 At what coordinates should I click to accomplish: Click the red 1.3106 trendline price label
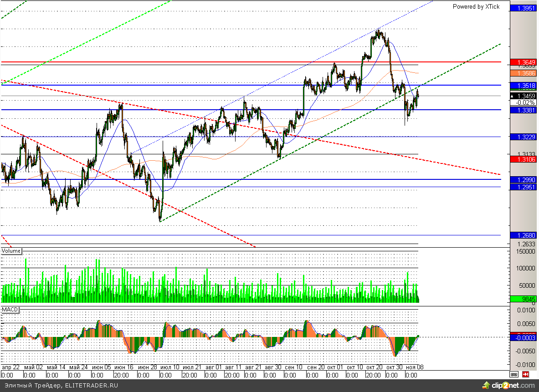(x=524, y=159)
